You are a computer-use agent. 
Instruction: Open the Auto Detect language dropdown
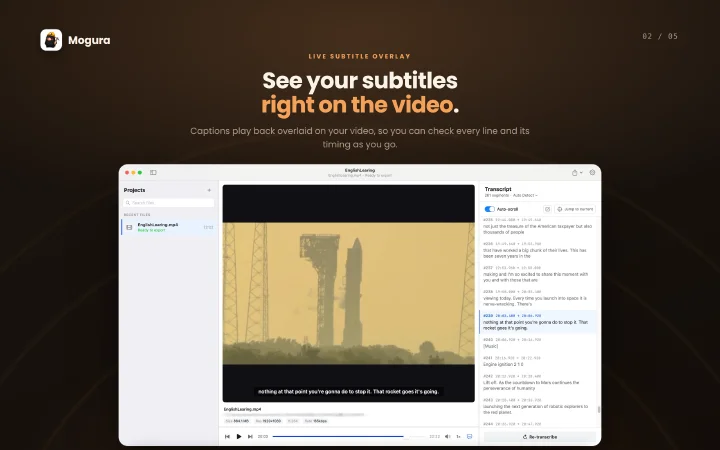(525, 196)
